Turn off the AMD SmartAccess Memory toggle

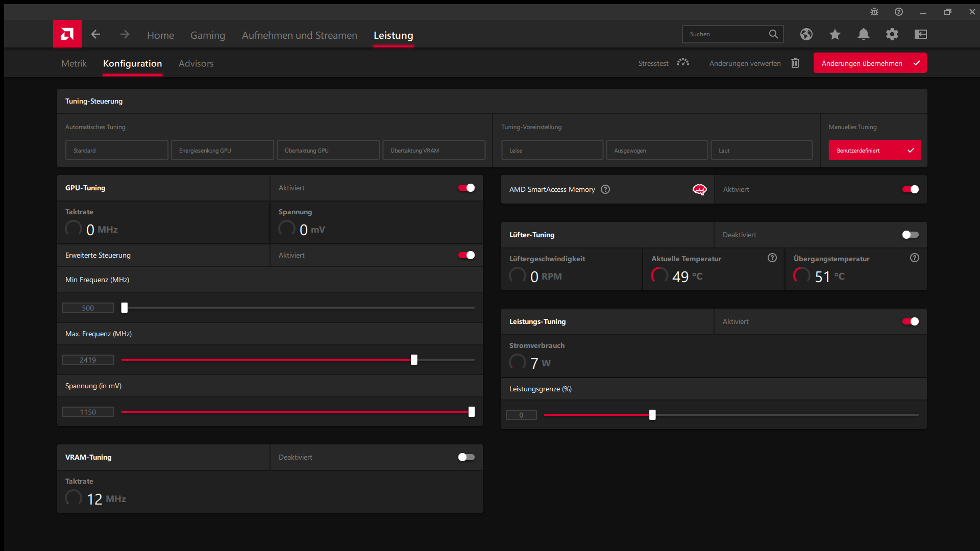(910, 189)
